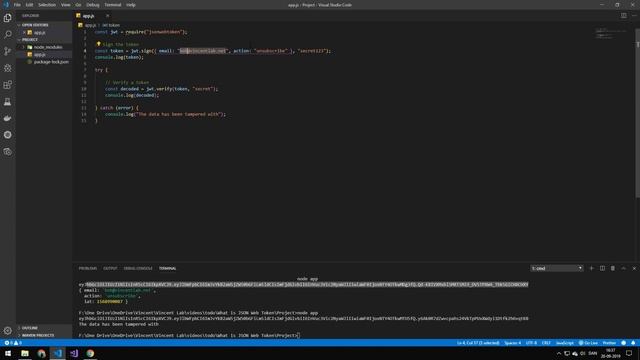Open the Visual Studio purple taskbar icon

[x=74, y=353]
